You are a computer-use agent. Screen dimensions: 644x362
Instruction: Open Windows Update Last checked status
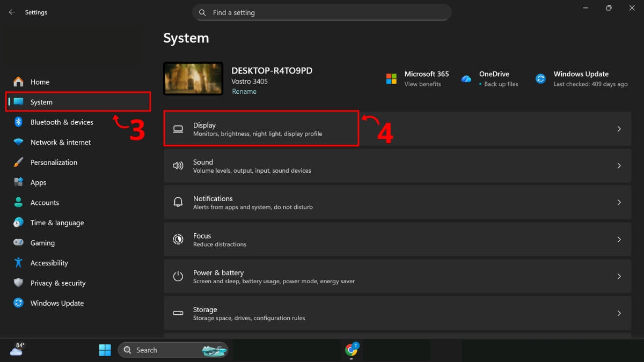tap(590, 84)
